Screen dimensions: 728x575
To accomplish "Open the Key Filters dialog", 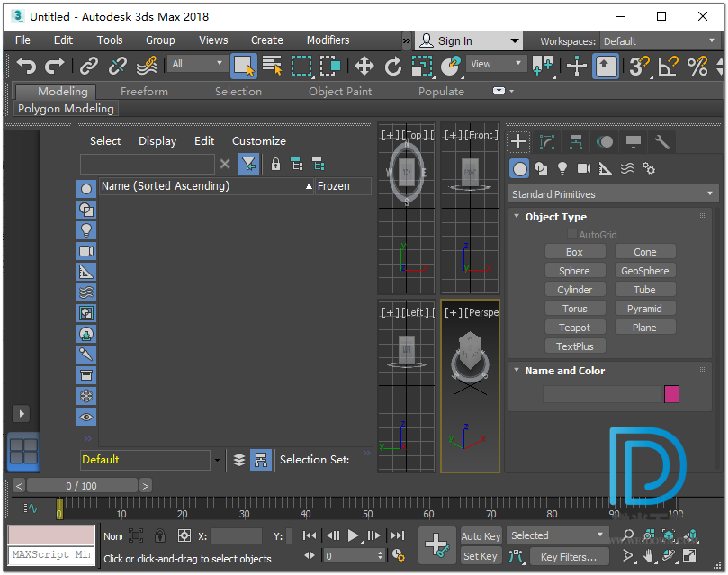I will pyautogui.click(x=569, y=557).
